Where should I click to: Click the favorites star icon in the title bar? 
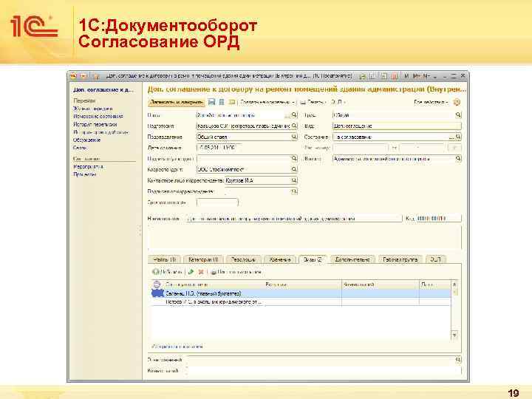point(96,76)
